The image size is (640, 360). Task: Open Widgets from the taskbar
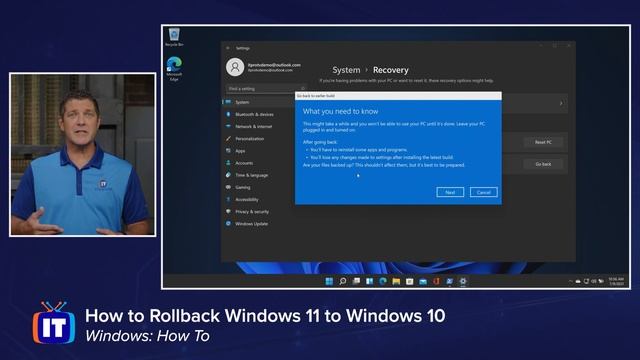coord(369,281)
